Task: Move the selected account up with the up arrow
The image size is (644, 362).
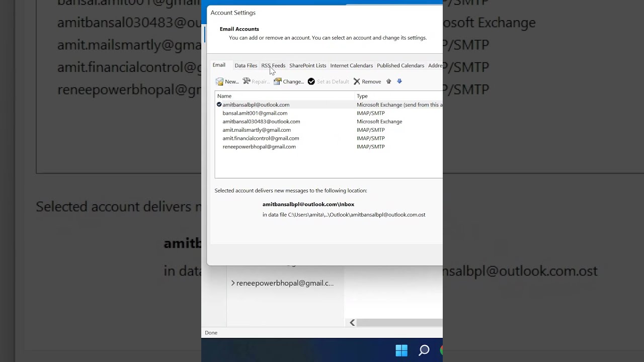Action: (x=388, y=81)
